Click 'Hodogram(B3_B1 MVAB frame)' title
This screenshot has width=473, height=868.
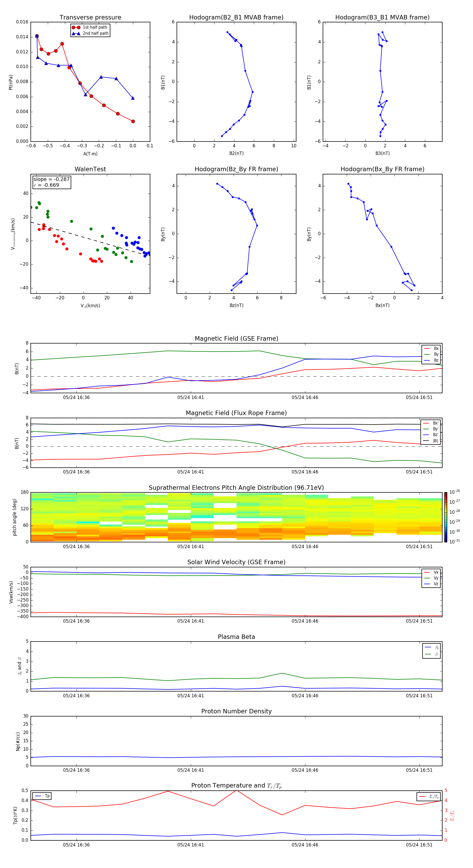tap(382, 18)
